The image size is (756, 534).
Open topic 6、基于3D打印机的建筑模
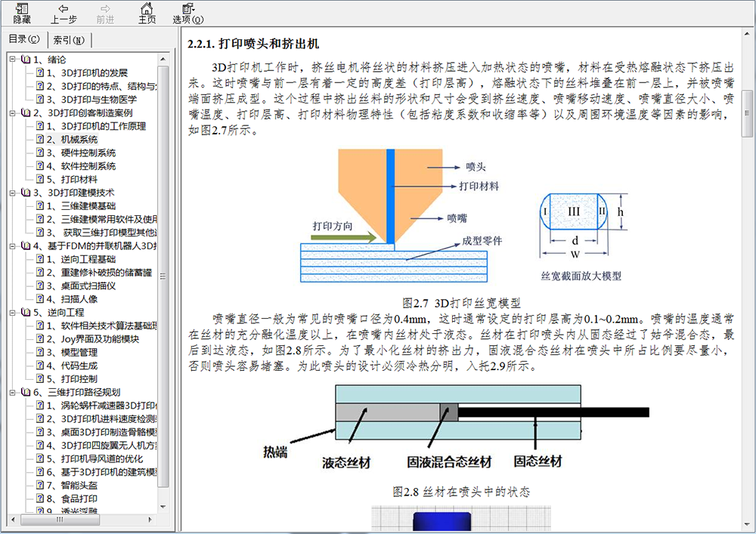102,472
